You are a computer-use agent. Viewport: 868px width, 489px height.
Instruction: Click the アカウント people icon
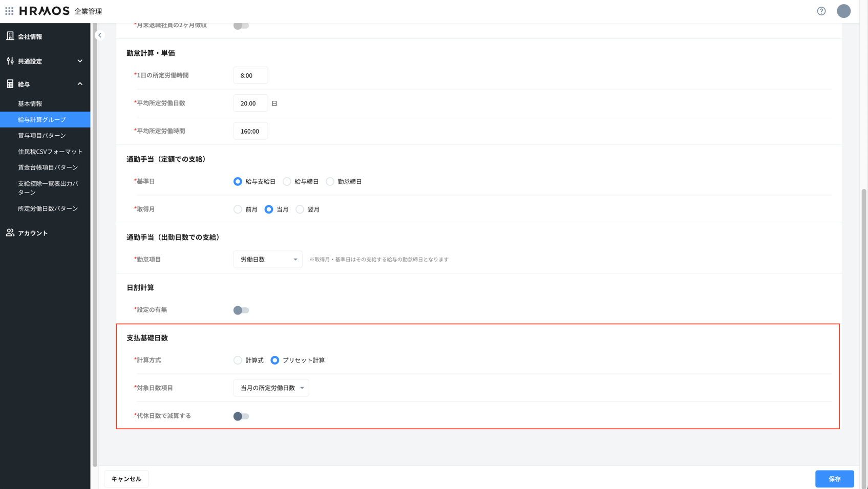10,232
